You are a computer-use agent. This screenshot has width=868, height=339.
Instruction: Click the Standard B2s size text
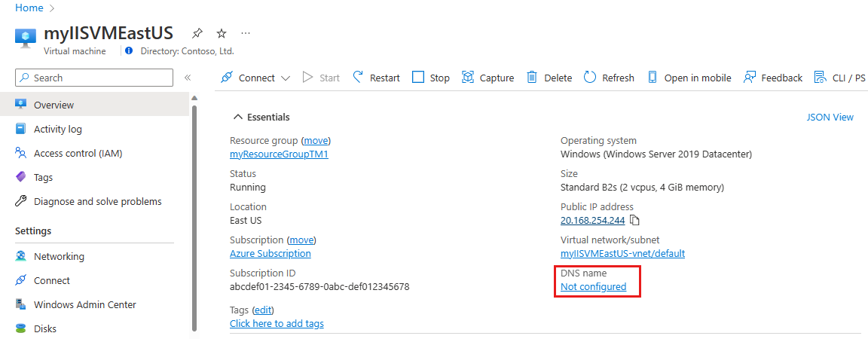pyautogui.click(x=642, y=188)
